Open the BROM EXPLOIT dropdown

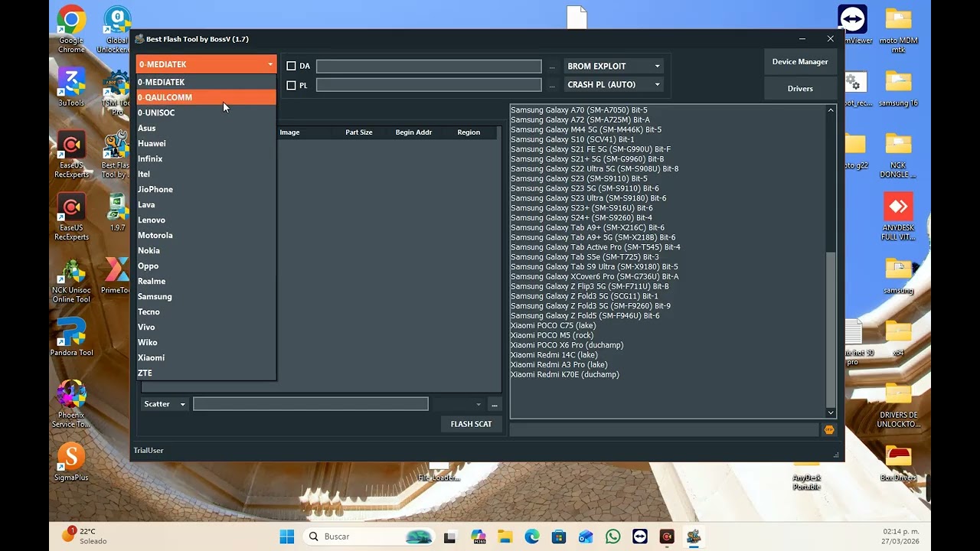(x=613, y=66)
